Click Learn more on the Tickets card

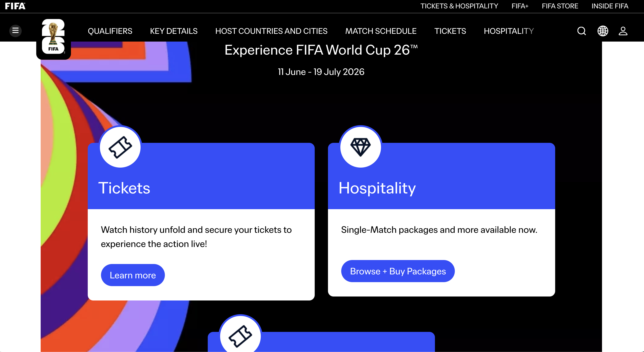tap(133, 275)
